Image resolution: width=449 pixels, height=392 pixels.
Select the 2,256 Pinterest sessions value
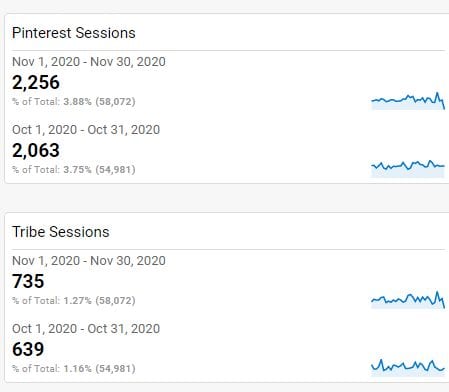click(x=36, y=82)
